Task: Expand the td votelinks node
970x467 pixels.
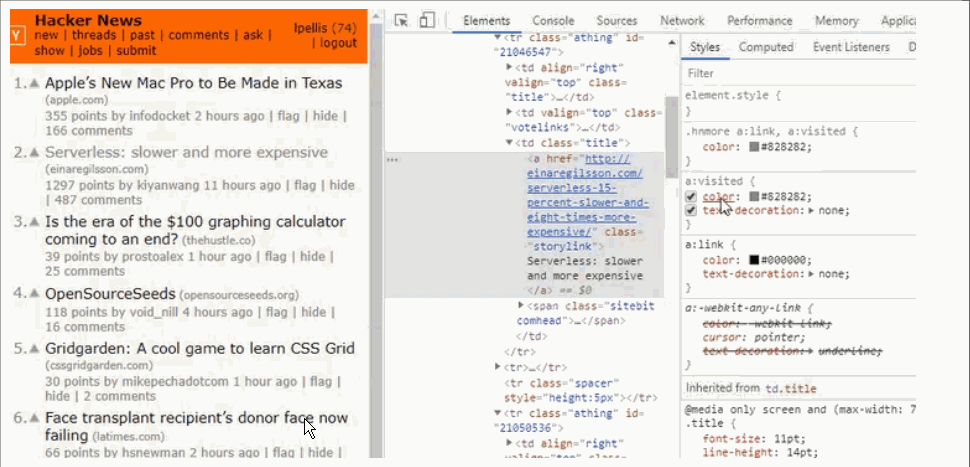Action: [x=509, y=112]
